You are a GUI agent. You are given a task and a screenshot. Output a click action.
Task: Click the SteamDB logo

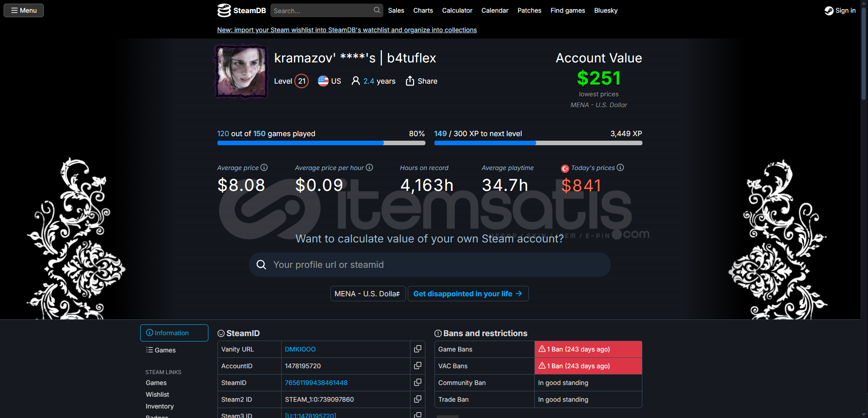pos(241,10)
